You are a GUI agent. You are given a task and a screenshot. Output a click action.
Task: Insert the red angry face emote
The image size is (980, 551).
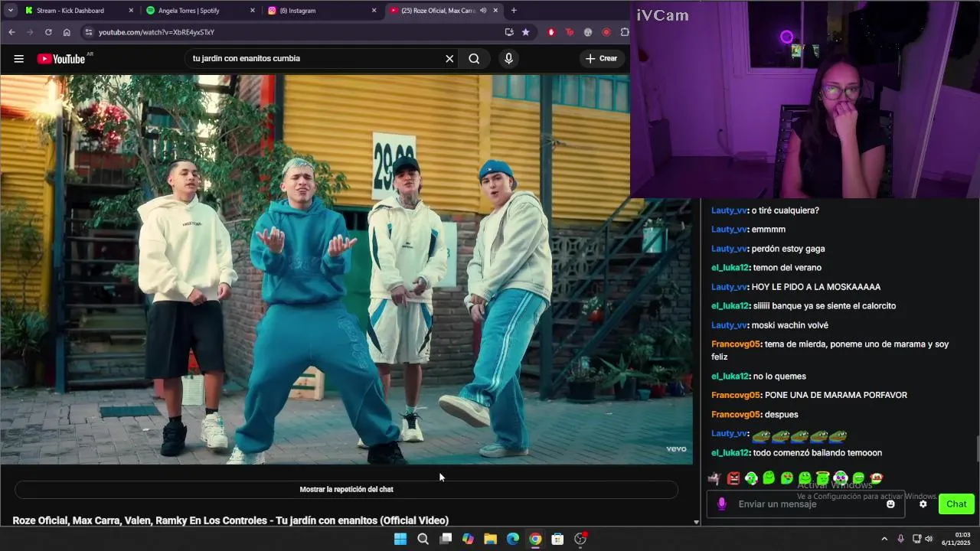pos(733,478)
